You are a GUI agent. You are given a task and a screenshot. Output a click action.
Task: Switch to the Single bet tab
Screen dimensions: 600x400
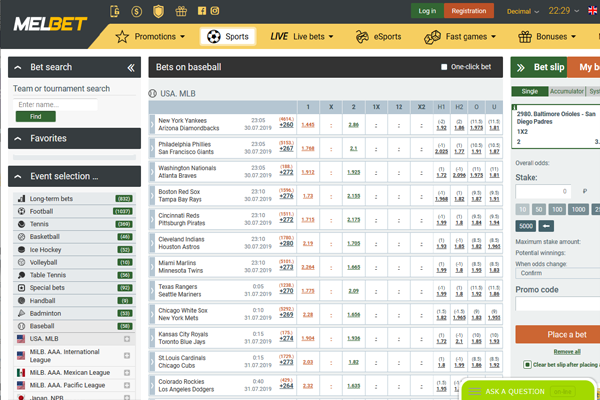coord(530,91)
